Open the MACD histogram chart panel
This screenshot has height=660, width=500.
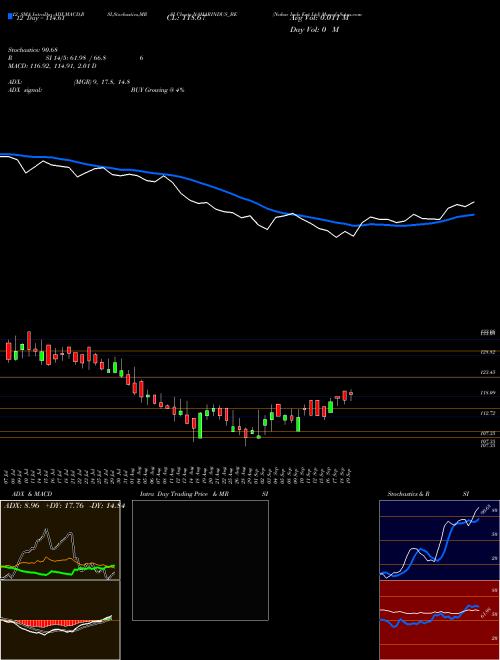click(x=60, y=620)
